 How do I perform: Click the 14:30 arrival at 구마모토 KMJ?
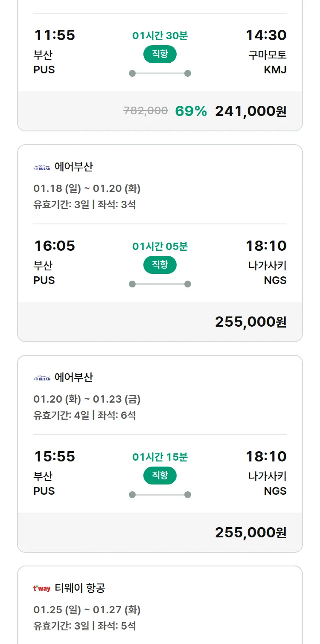tap(266, 35)
